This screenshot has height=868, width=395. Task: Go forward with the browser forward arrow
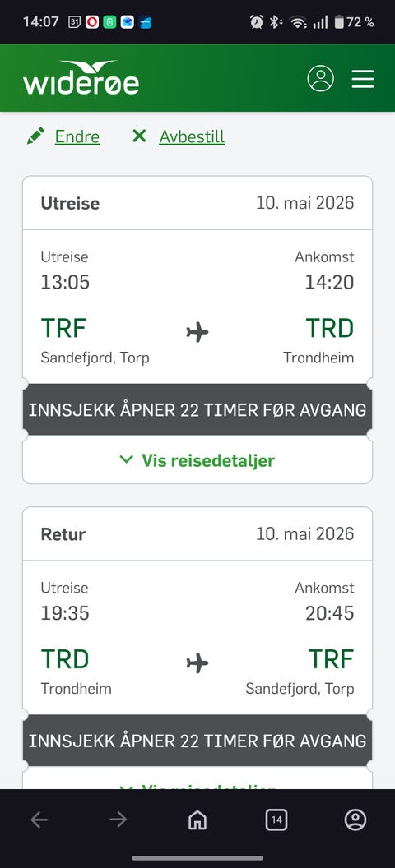click(x=118, y=820)
